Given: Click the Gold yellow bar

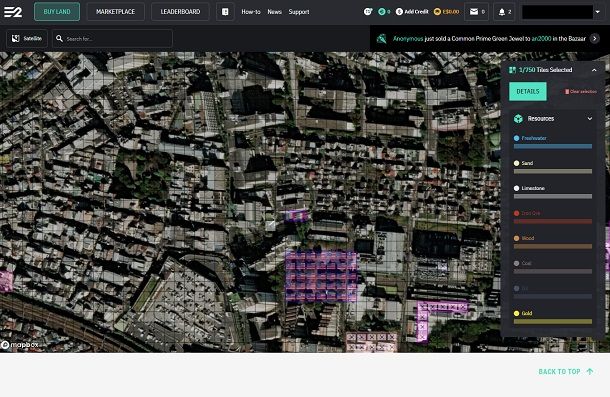Looking at the screenshot, I should point(553,321).
